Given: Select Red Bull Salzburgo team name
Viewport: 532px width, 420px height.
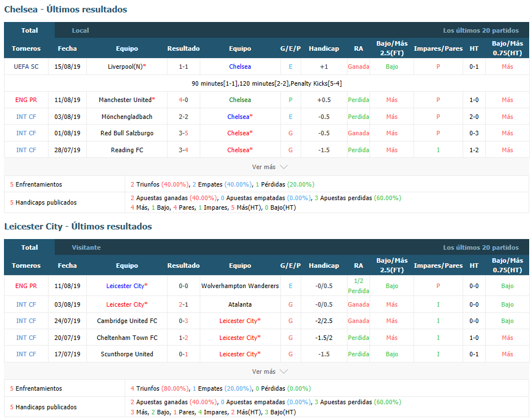Looking at the screenshot, I should (127, 133).
